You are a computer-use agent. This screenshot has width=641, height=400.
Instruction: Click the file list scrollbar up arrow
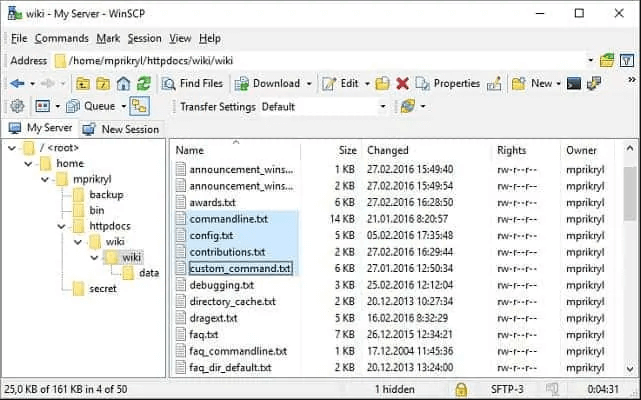pos(630,148)
